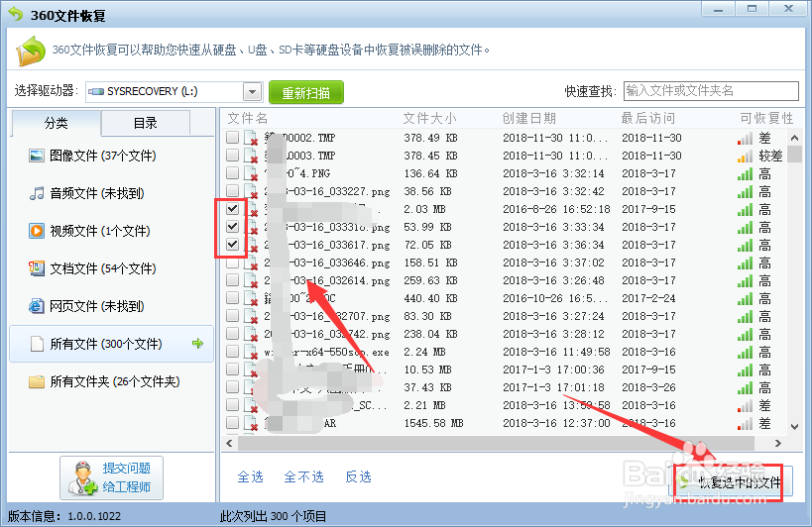Click the large green arrow folder logo
Screen dimensions: 812x527
31,51
